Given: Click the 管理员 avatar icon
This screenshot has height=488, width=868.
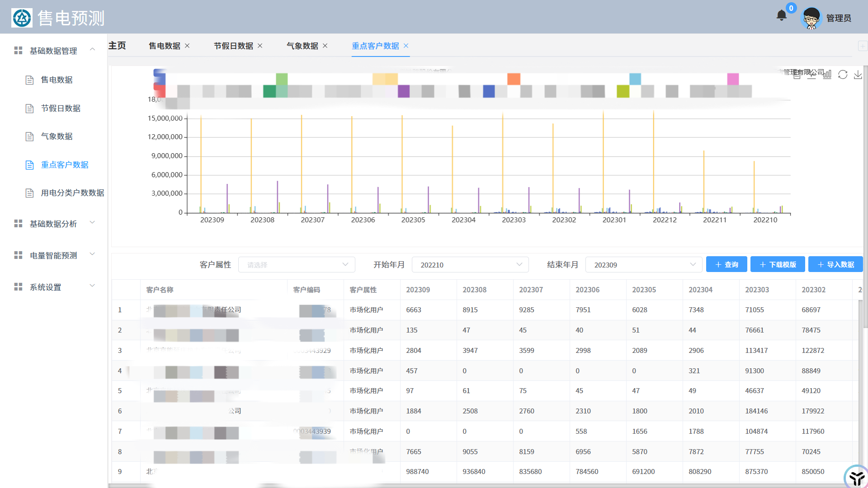Looking at the screenshot, I should pyautogui.click(x=811, y=18).
